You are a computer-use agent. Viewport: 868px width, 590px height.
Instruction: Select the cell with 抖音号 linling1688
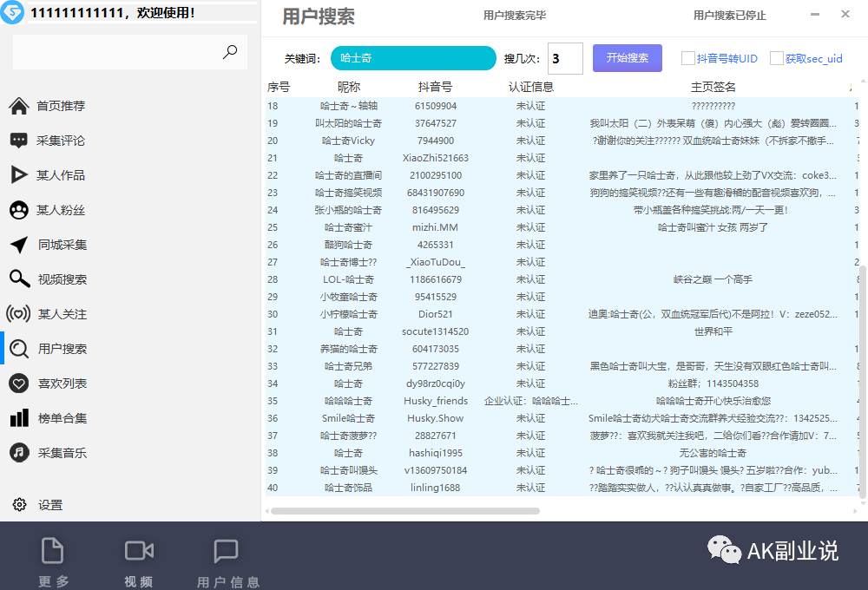[435, 488]
